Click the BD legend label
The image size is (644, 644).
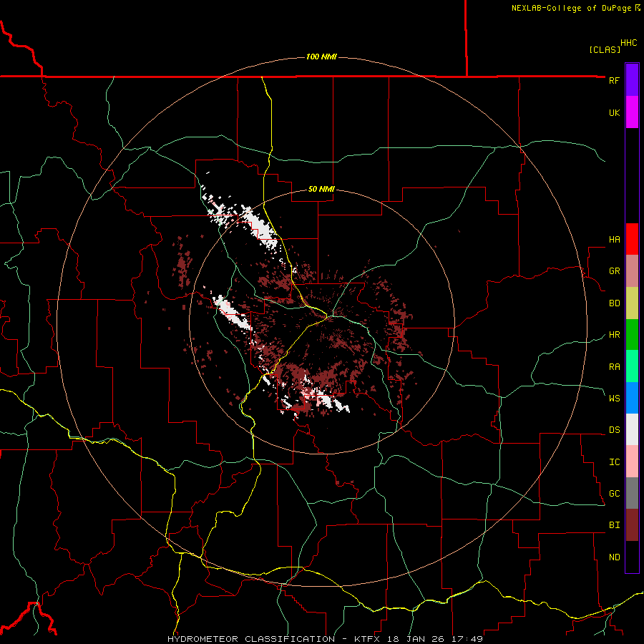click(x=614, y=303)
